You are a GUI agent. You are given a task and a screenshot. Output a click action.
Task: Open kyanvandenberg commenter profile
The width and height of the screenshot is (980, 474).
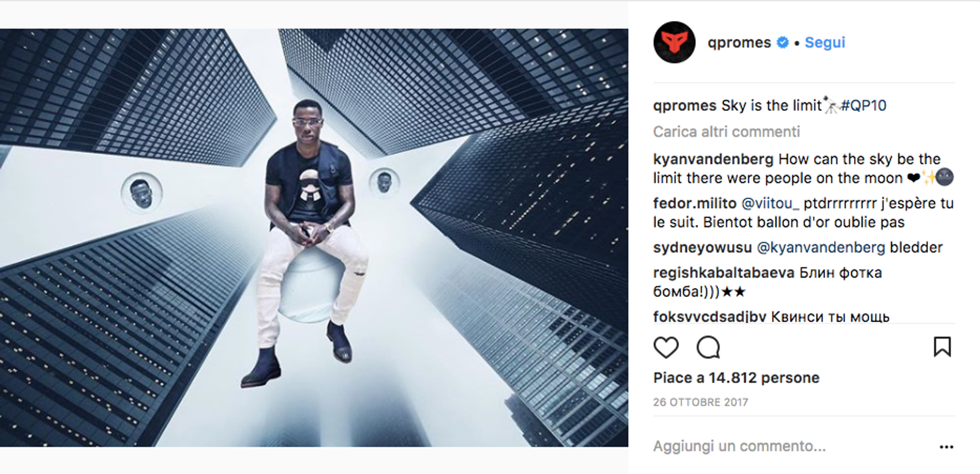[x=713, y=159]
